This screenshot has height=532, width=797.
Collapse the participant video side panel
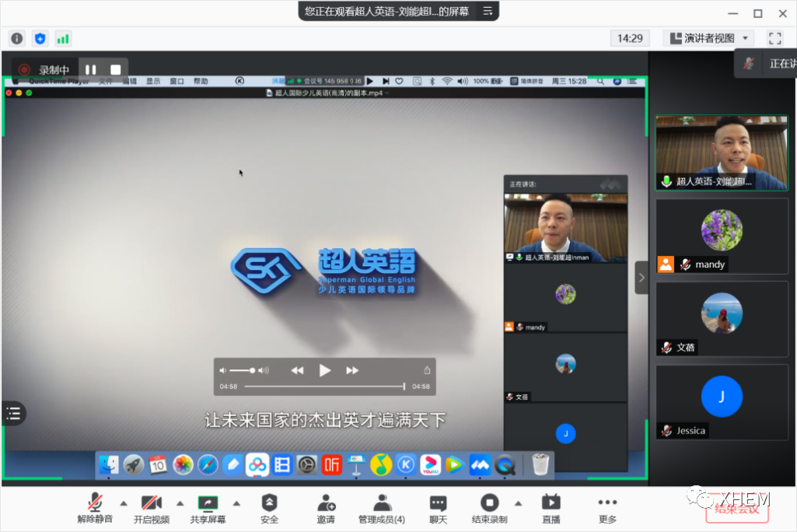point(641,278)
